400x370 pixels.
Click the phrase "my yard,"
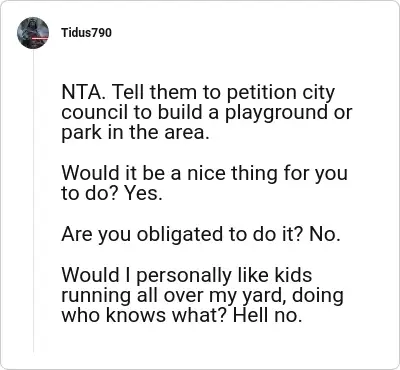tap(248, 296)
